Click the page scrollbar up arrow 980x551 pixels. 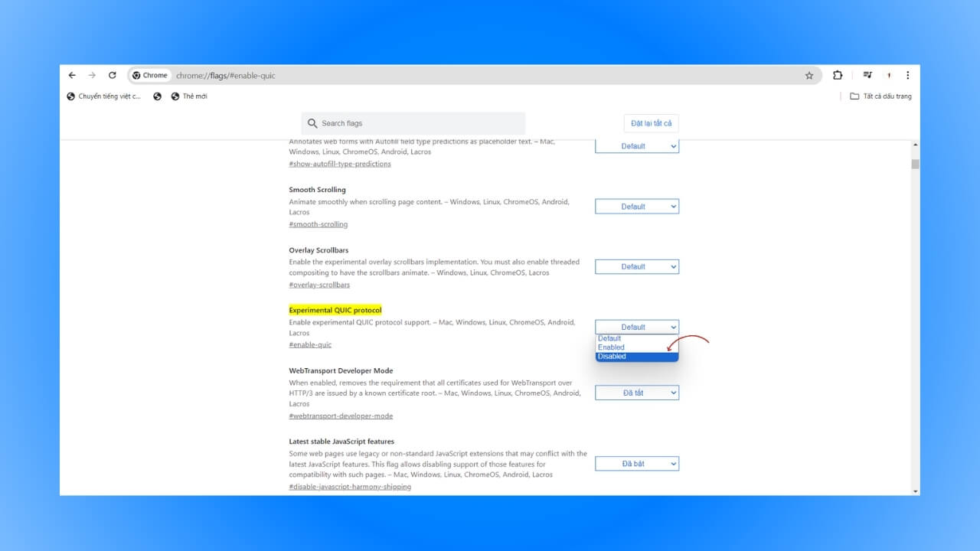pos(915,145)
